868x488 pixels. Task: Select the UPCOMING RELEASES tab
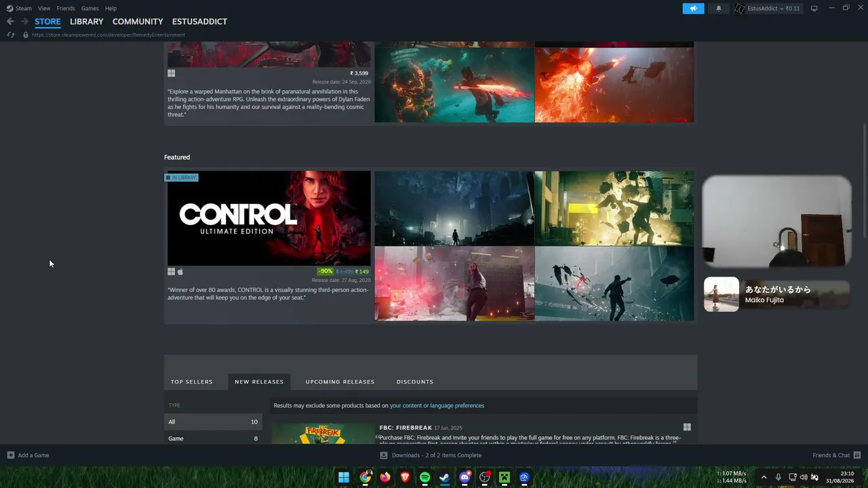(x=340, y=382)
